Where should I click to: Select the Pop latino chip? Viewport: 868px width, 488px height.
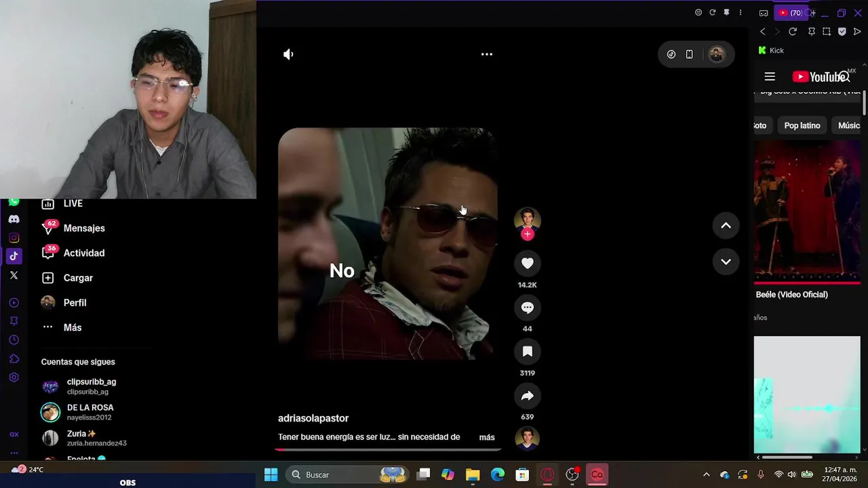802,125
